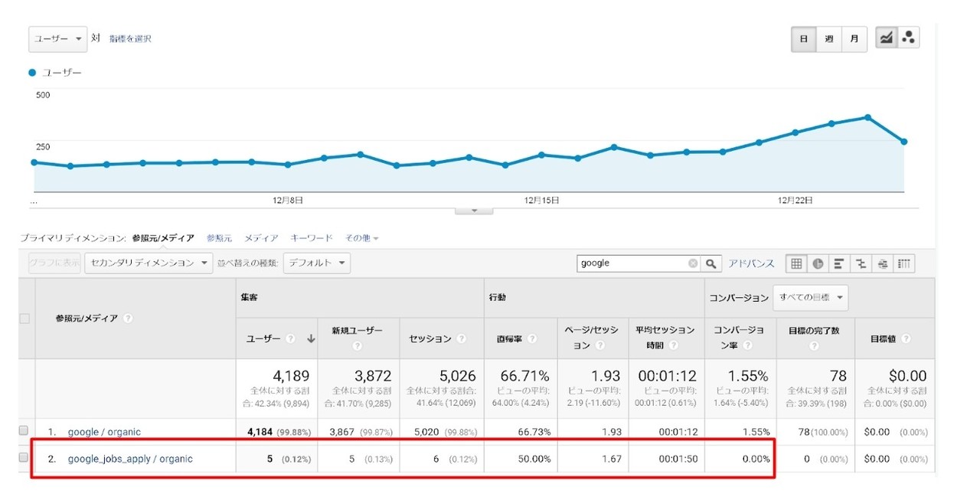Switch to line chart view icon
The width and height of the screenshot is (980, 497).
click(x=887, y=38)
